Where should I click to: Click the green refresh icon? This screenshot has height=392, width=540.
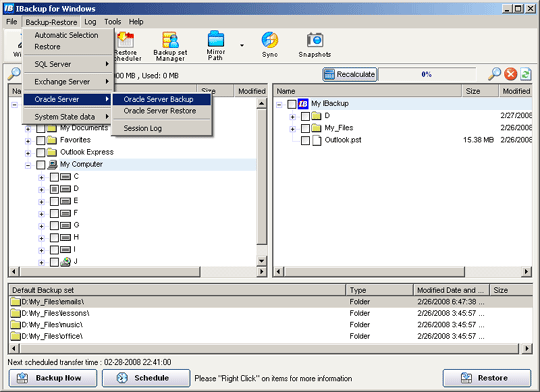coord(526,74)
